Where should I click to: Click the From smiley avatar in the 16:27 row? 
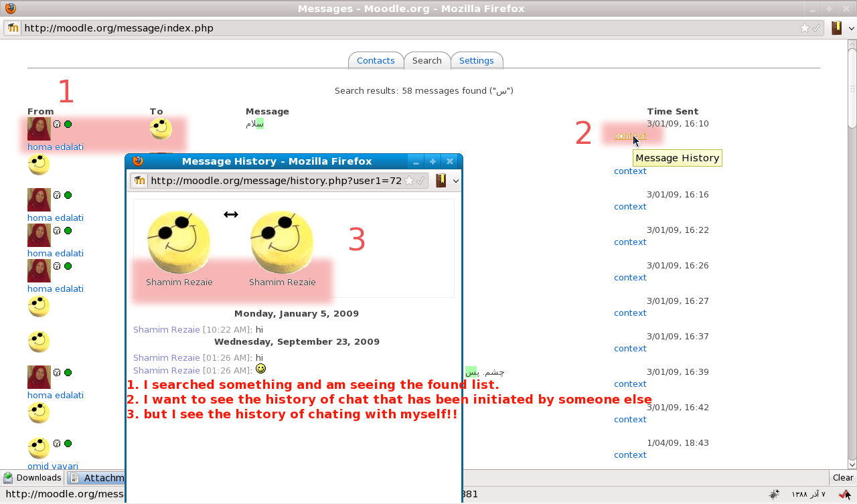pos(39,307)
